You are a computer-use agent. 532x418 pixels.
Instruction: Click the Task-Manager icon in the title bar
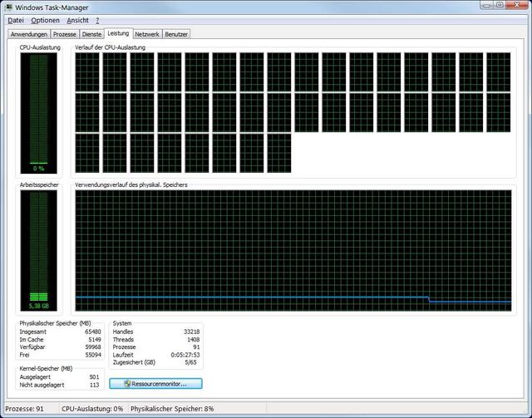[x=7, y=7]
